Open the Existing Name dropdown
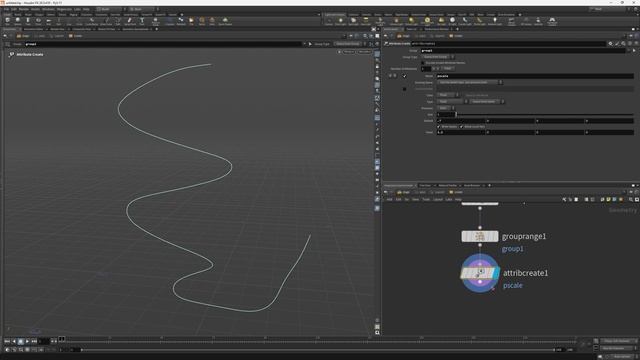 (x=469, y=82)
